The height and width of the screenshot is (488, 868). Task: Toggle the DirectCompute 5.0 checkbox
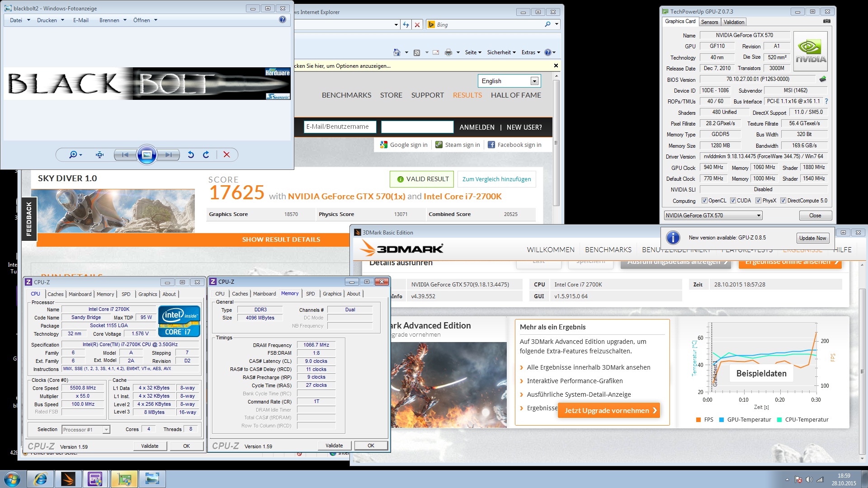click(783, 201)
